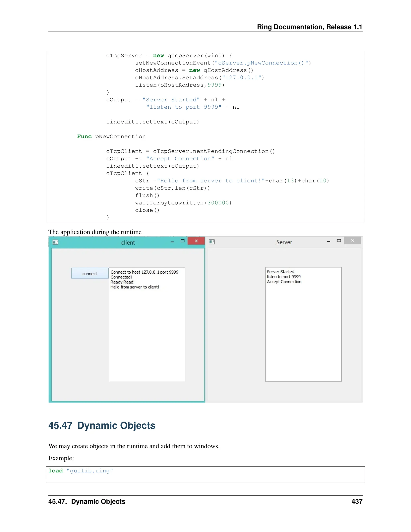Click the client window's app icon
411x532 pixels.
[x=55, y=242]
